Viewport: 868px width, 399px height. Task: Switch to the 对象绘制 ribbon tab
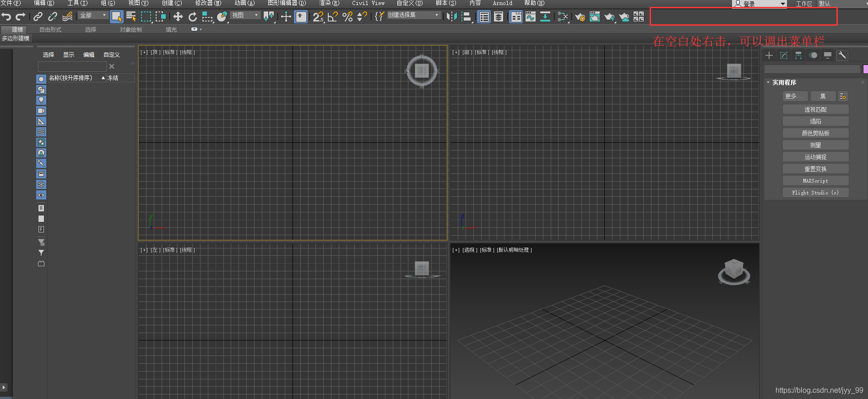pyautogui.click(x=131, y=30)
